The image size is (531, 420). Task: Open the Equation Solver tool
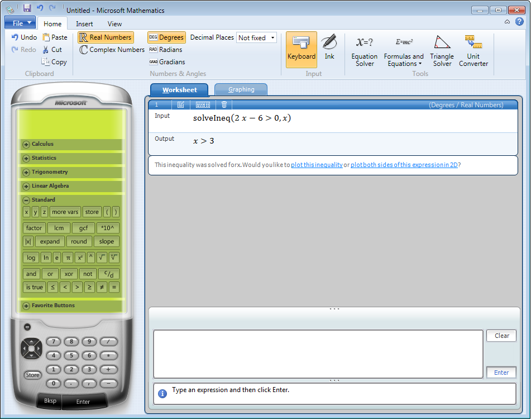[x=365, y=51]
